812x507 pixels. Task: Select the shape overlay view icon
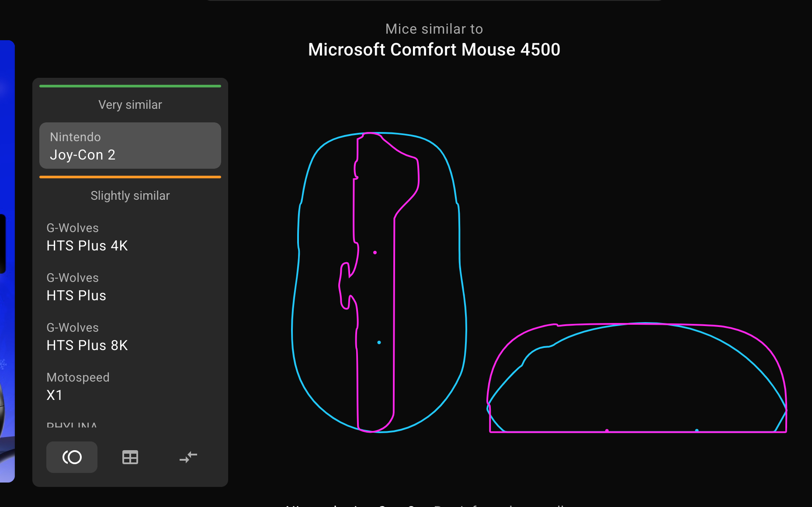point(72,457)
